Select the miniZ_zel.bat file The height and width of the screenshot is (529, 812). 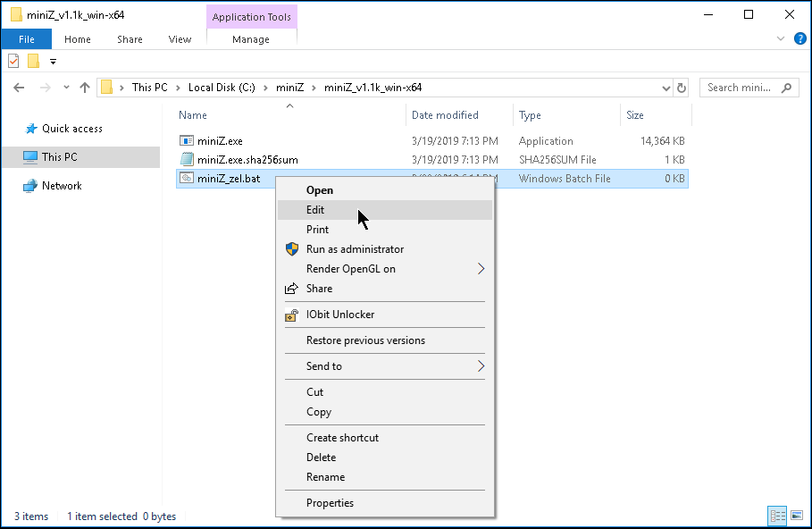pyautogui.click(x=229, y=178)
